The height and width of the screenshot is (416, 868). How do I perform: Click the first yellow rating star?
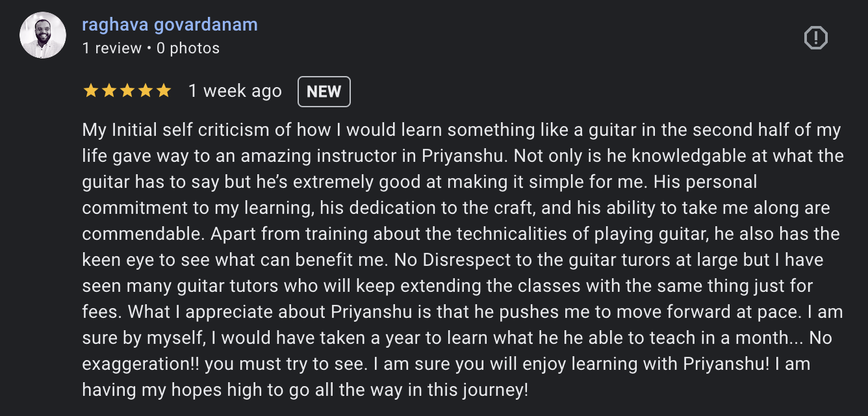coord(90,91)
